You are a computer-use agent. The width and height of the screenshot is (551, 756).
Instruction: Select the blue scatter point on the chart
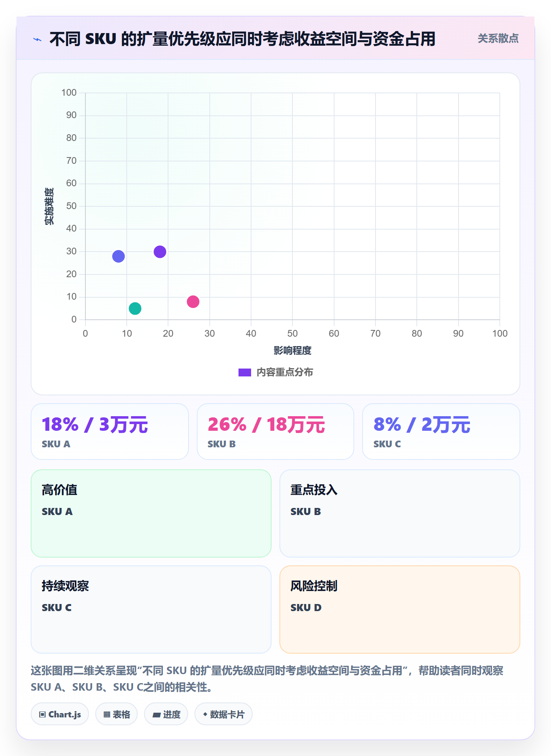pyautogui.click(x=118, y=256)
